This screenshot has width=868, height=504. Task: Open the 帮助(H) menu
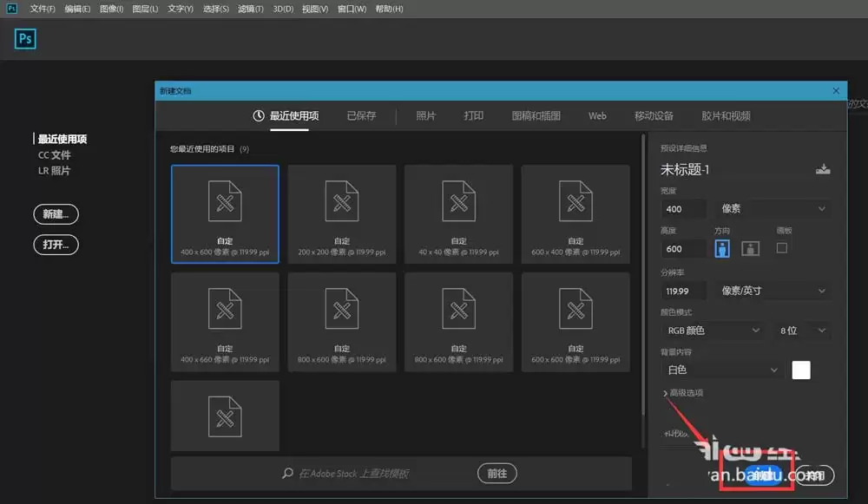389,9
